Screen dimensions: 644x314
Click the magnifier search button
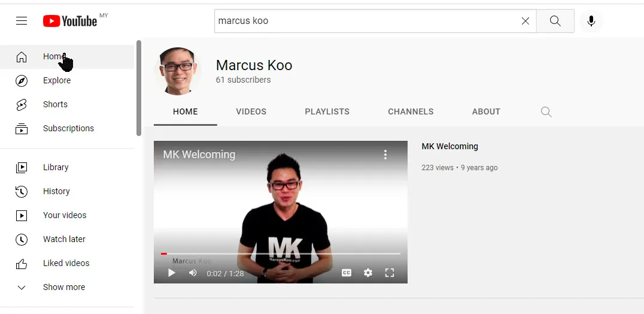(555, 21)
